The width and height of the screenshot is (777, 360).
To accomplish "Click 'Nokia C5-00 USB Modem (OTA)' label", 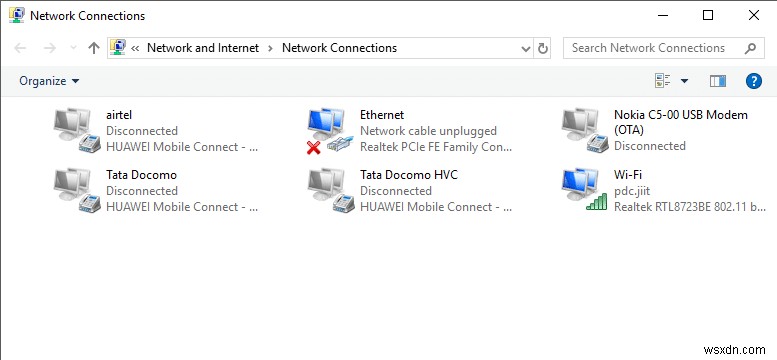I will [680, 122].
